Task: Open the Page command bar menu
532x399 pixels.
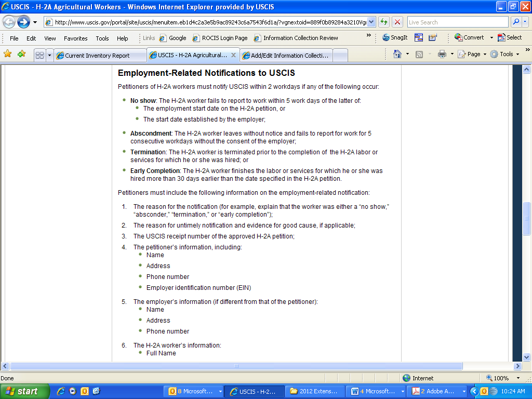Action: (472, 54)
